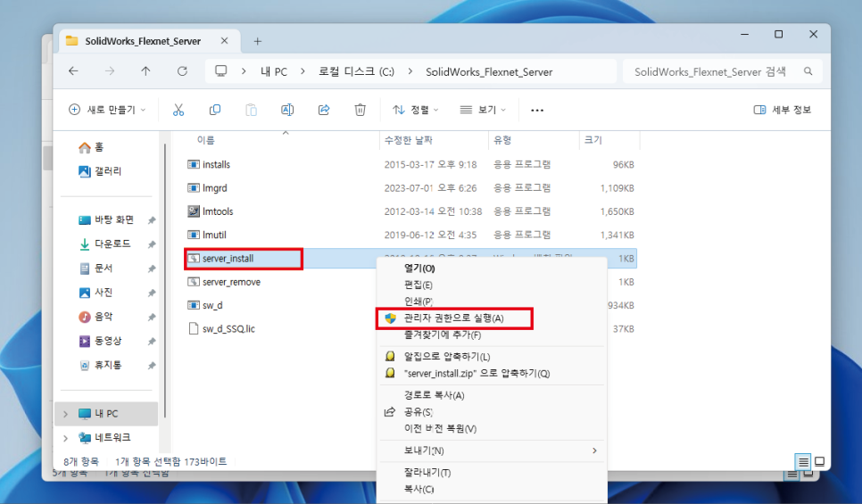Image resolution: width=862 pixels, height=504 pixels.
Task: Expand the 내 PC tree node
Action: point(65,414)
